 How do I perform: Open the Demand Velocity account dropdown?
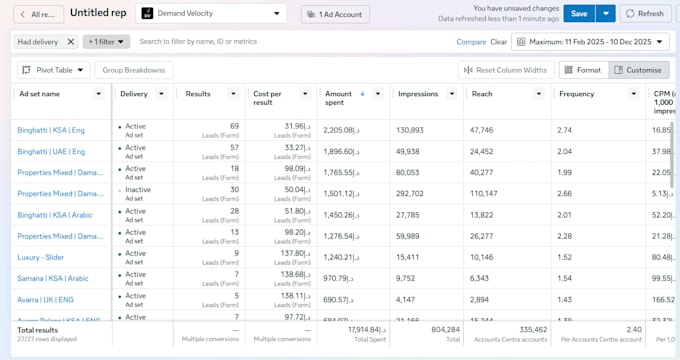(211, 13)
